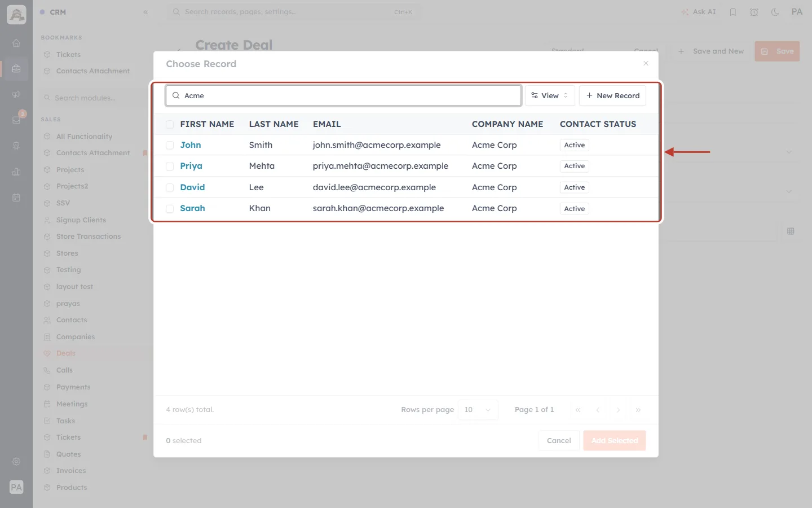This screenshot has height=508, width=812.
Task: Click the Ask AI sparkle button
Action: (x=699, y=12)
